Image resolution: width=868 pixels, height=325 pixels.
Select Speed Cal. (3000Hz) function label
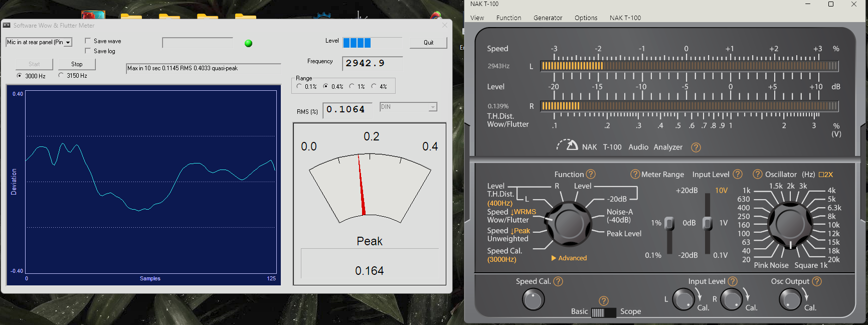pos(504,255)
